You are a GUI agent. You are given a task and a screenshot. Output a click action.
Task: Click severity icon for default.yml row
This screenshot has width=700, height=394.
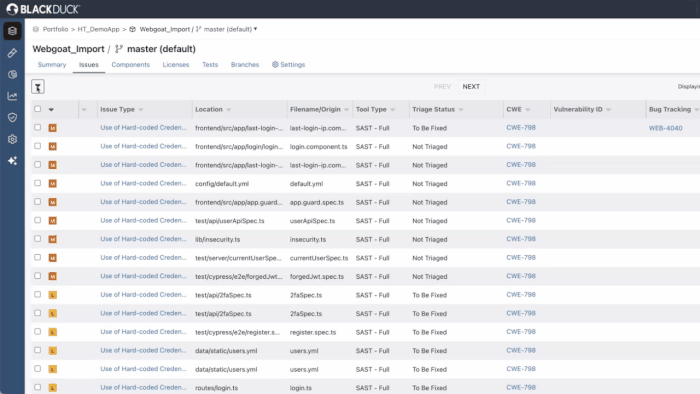(x=53, y=183)
